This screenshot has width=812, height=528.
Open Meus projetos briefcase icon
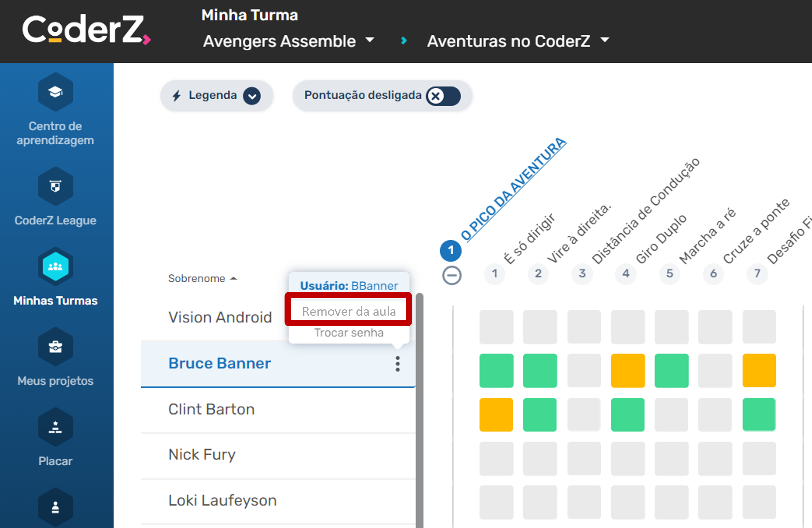click(x=55, y=347)
